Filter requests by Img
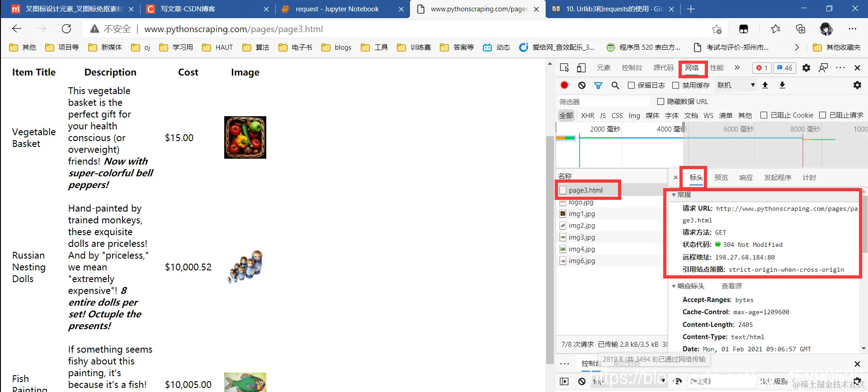 (634, 115)
